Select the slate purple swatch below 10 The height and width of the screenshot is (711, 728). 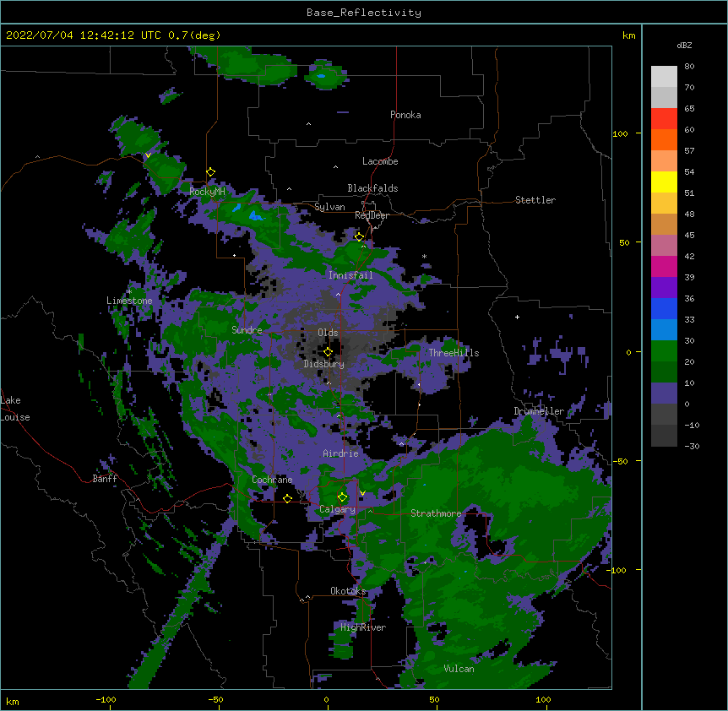pos(664,393)
